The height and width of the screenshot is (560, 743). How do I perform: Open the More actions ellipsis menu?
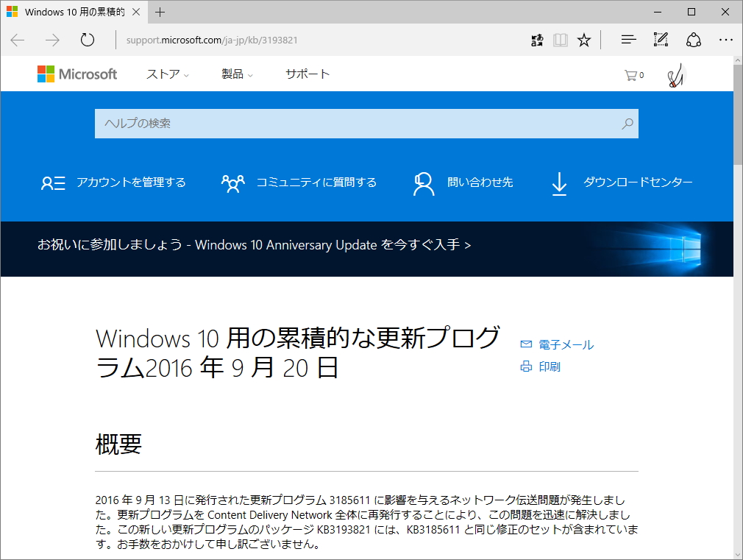(x=725, y=40)
